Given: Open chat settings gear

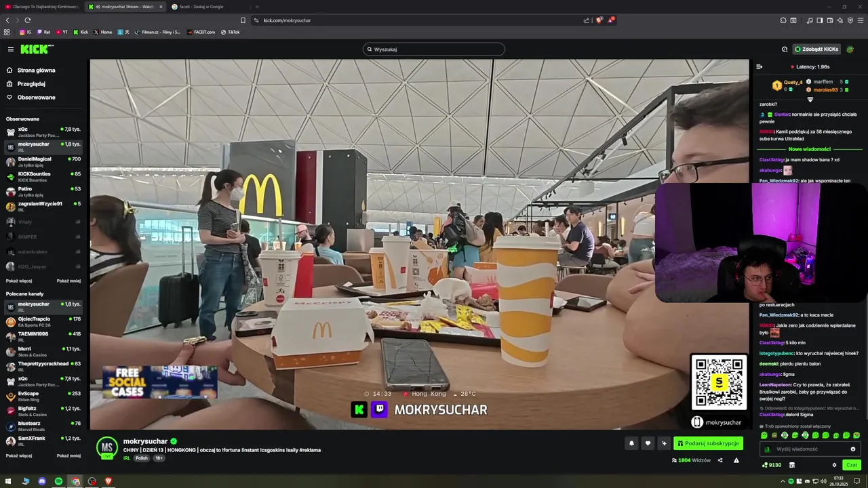Looking at the screenshot, I should 834,465.
